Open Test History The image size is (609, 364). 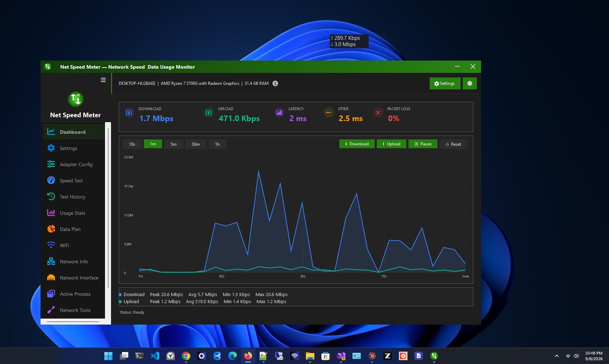74,197
